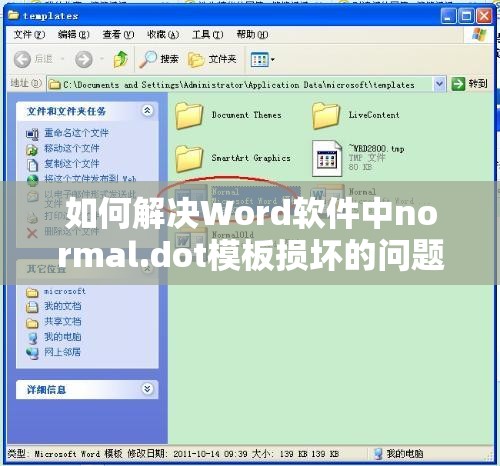Image resolution: width=500 pixels, height=466 pixels.
Task: Open the Forward button history dropdown
Action: (x=102, y=59)
